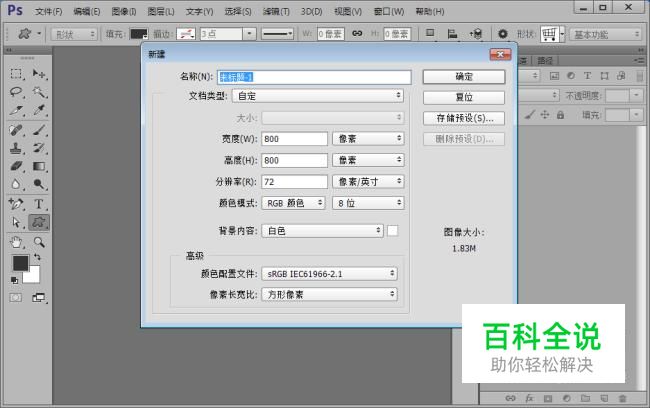Screen dimensions: 650x408
Task: Swap foreground and background colors
Action: [37, 257]
